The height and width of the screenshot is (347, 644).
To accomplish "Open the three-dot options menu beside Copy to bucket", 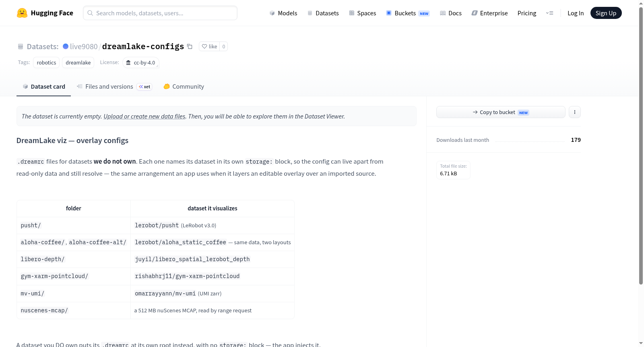I will tap(575, 112).
